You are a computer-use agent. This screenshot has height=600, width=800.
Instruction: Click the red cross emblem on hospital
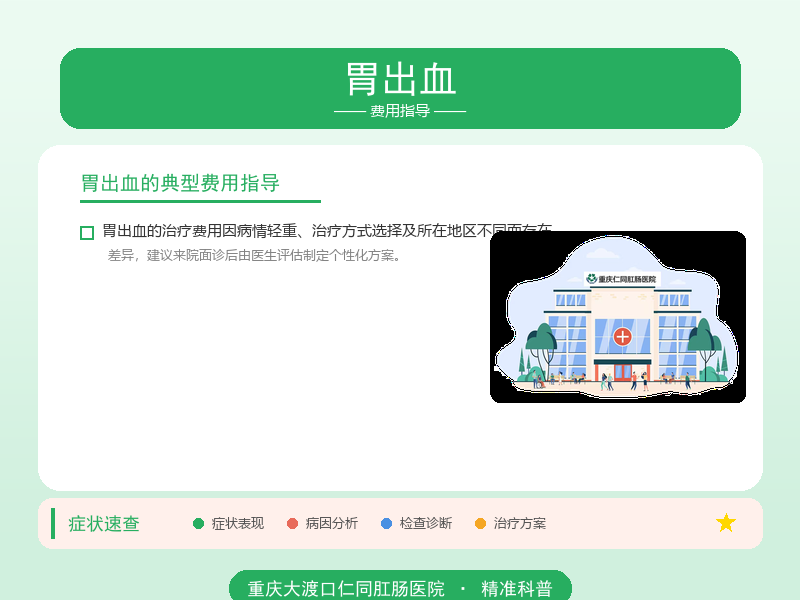(622, 337)
